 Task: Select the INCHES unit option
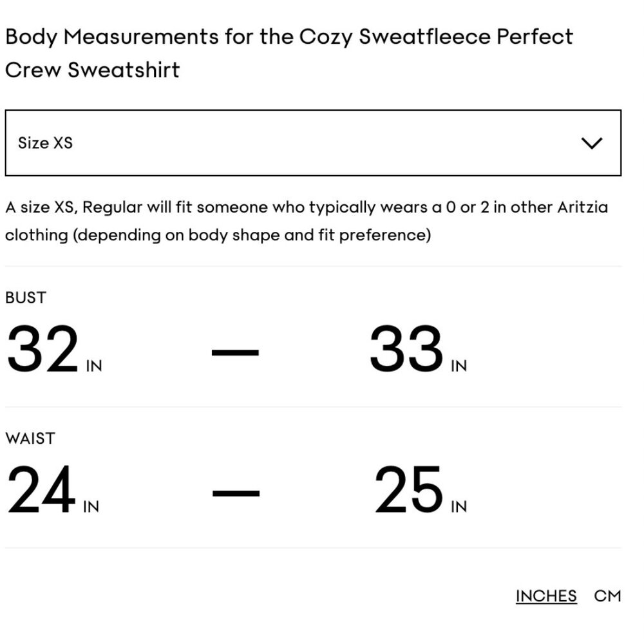pos(546,596)
